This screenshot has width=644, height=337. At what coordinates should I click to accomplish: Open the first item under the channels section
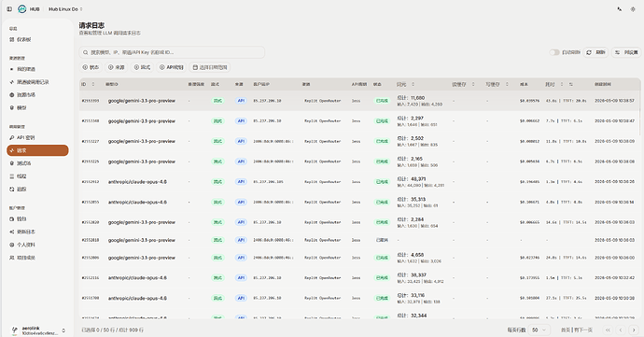coord(37,69)
